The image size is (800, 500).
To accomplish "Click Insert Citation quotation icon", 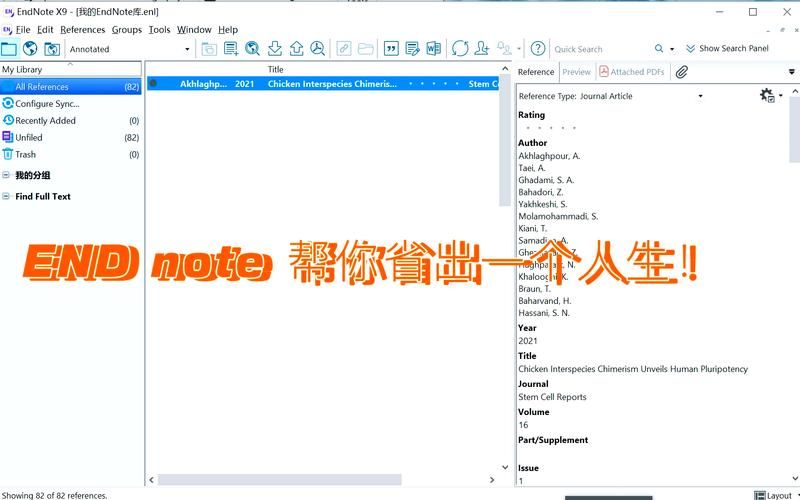I will (391, 49).
